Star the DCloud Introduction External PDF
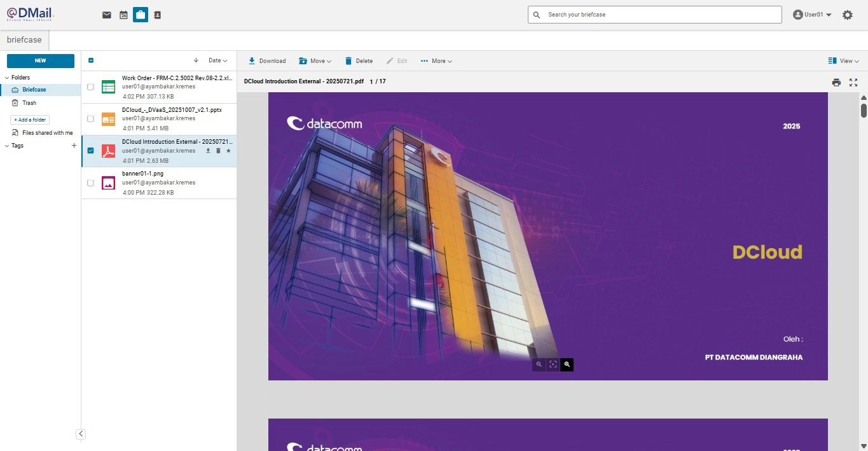Screen dimensions: 868x451 click(229, 151)
